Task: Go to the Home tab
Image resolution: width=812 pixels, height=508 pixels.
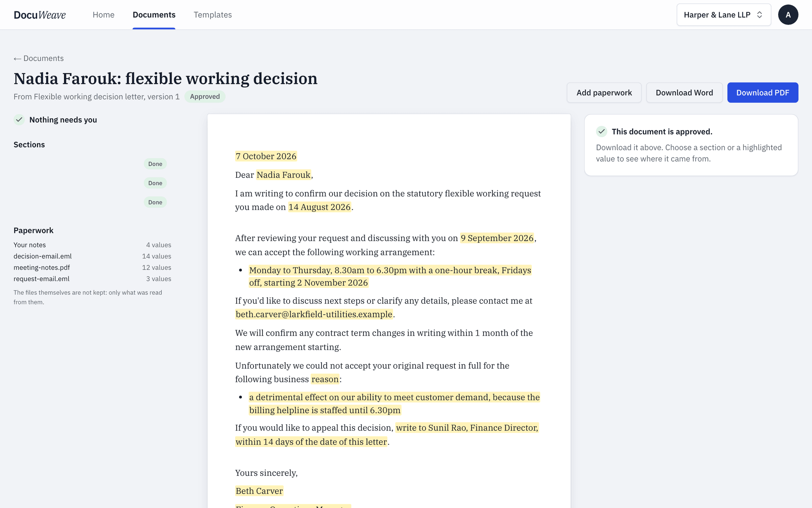Action: (x=104, y=15)
